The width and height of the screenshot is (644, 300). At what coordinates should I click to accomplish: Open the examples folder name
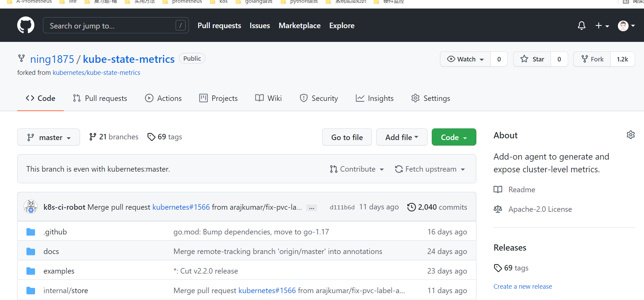pyautogui.click(x=59, y=271)
